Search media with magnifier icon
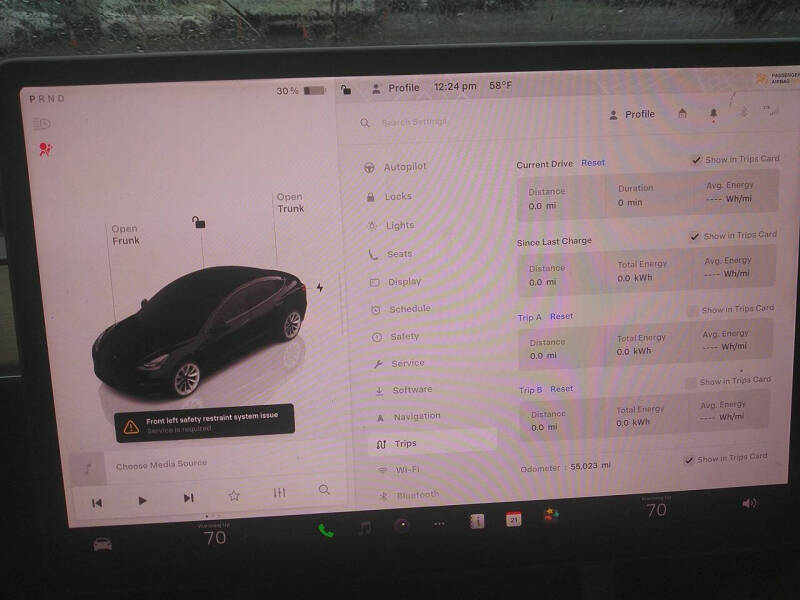 point(324,490)
